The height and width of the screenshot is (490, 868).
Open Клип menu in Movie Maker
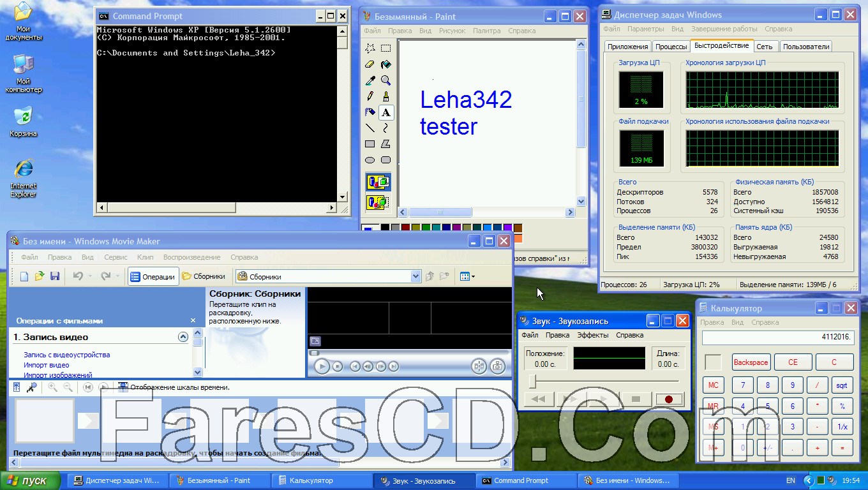click(145, 257)
